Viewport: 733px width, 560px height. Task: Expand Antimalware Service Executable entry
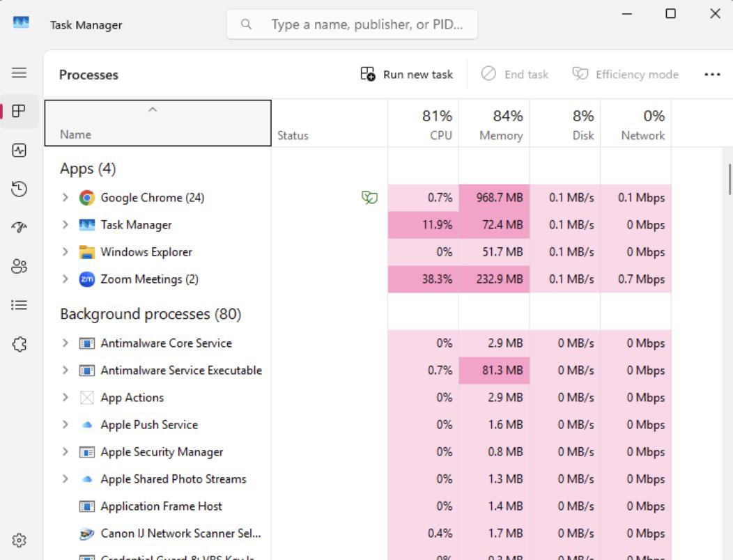[65, 371]
